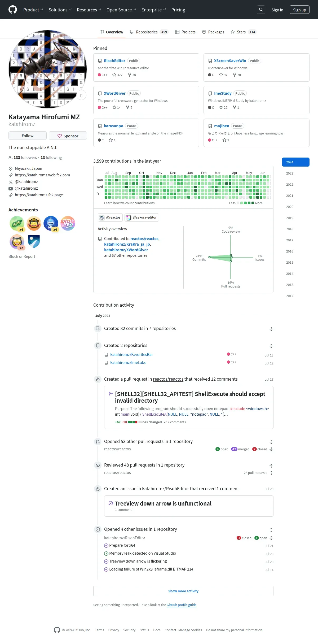318x644 pixels.
Task: Click the YOLO achievement badge
Action: click(x=68, y=223)
